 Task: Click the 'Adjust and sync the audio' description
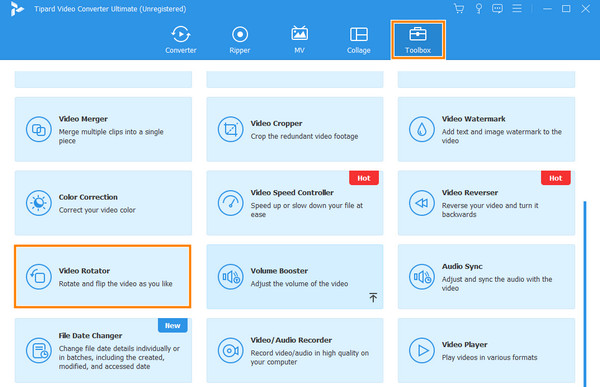[497, 284]
